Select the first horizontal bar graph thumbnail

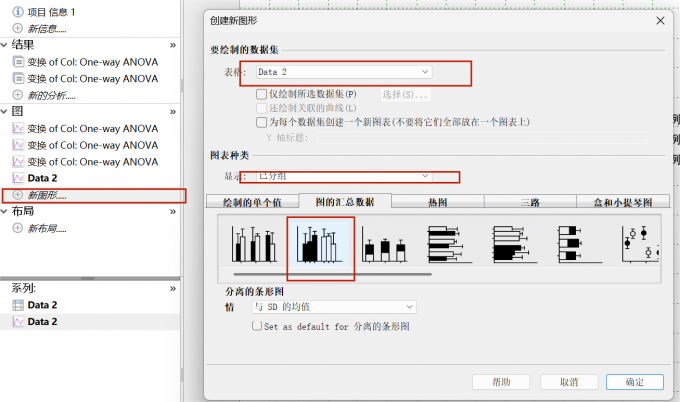coord(447,244)
